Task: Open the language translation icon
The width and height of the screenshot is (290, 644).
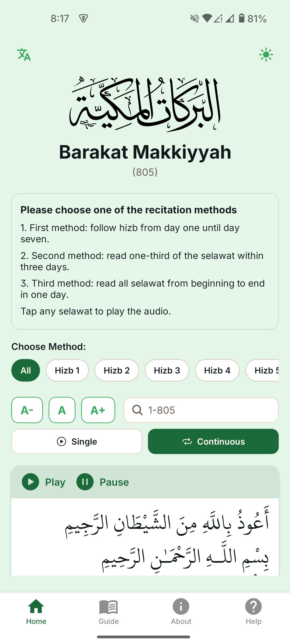Action: (24, 55)
